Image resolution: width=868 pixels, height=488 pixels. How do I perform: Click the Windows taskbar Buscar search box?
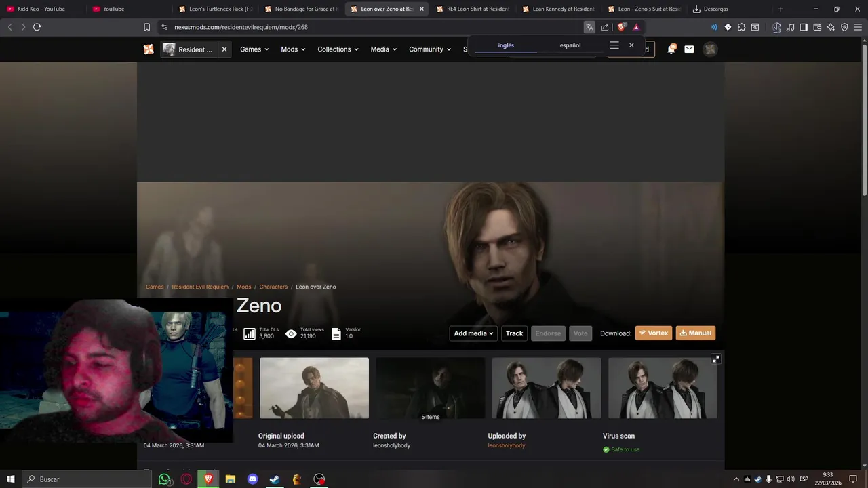(87, 479)
